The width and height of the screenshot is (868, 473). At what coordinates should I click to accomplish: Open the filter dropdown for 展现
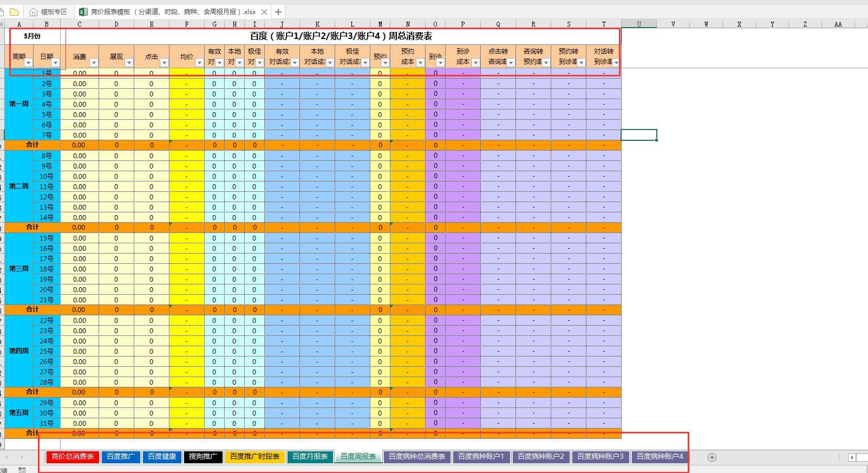pos(129,63)
